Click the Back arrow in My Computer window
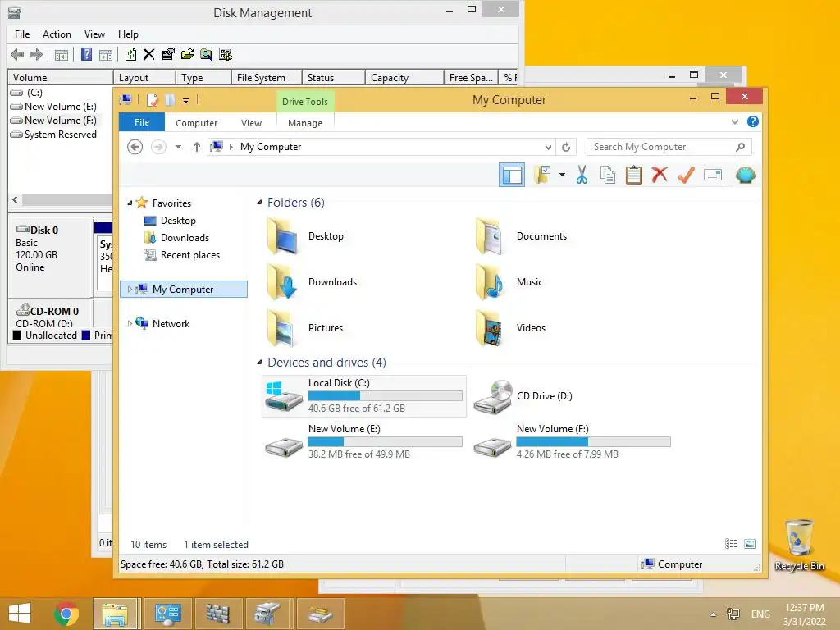The height and width of the screenshot is (630, 840). (135, 147)
